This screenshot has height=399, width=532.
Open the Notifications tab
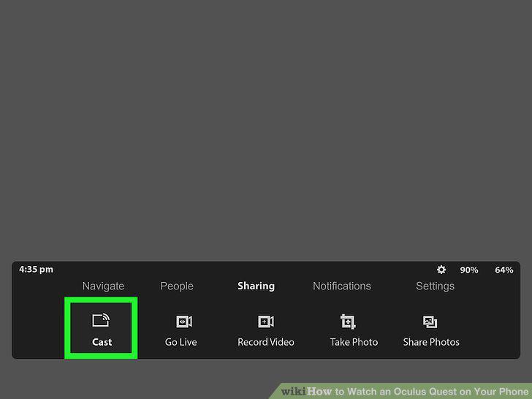[342, 286]
